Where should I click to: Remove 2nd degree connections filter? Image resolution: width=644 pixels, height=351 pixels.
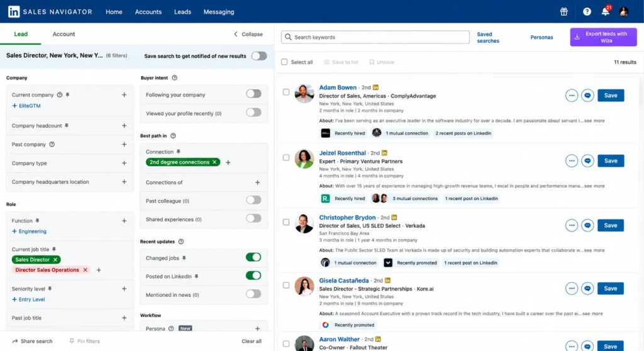pyautogui.click(x=214, y=162)
